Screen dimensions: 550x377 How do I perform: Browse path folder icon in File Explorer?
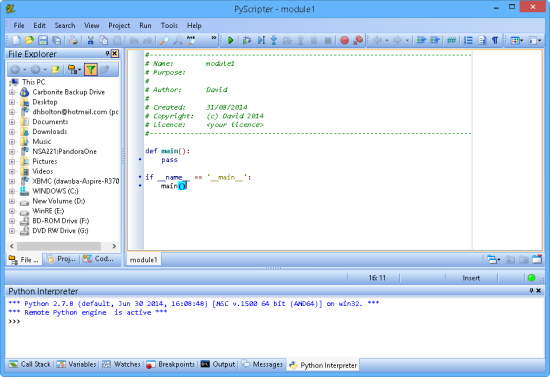56,69
